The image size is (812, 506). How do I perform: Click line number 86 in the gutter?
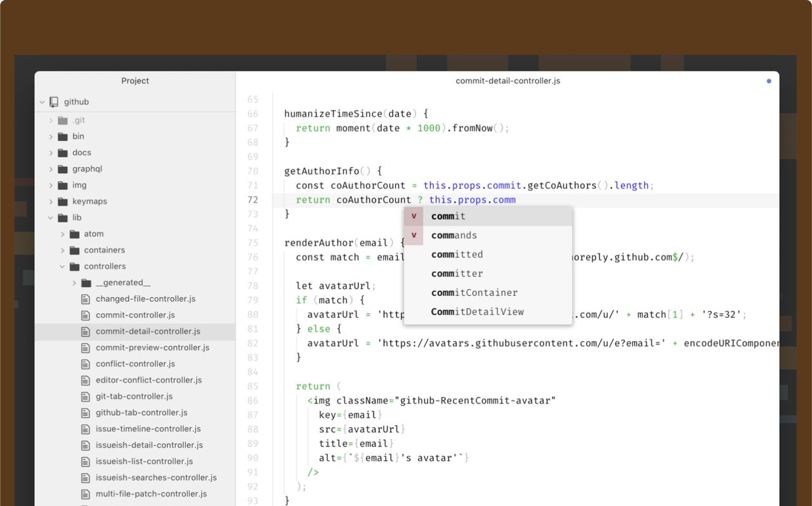[252, 401]
